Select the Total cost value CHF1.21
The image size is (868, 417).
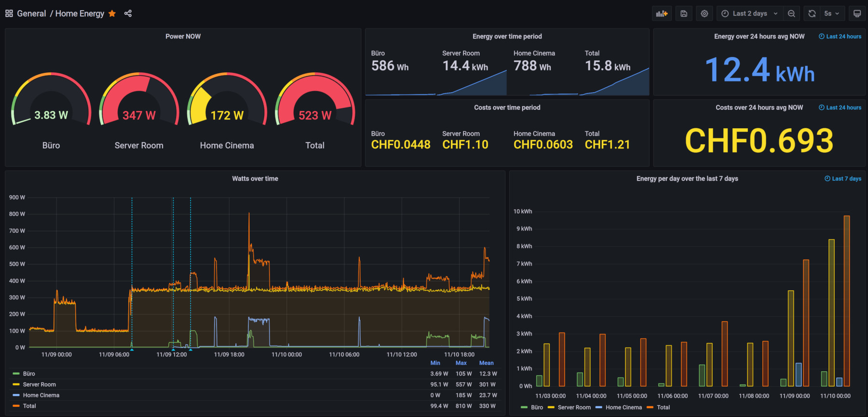pyautogui.click(x=608, y=145)
